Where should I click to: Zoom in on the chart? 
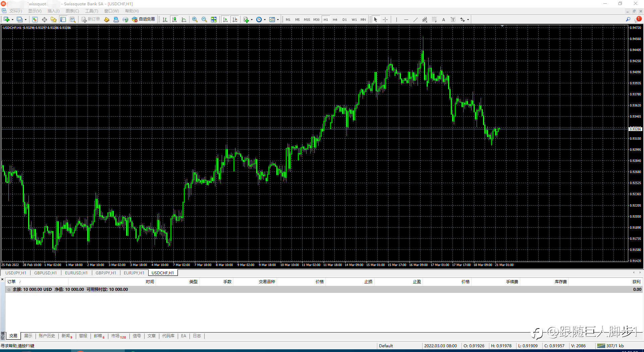point(195,19)
